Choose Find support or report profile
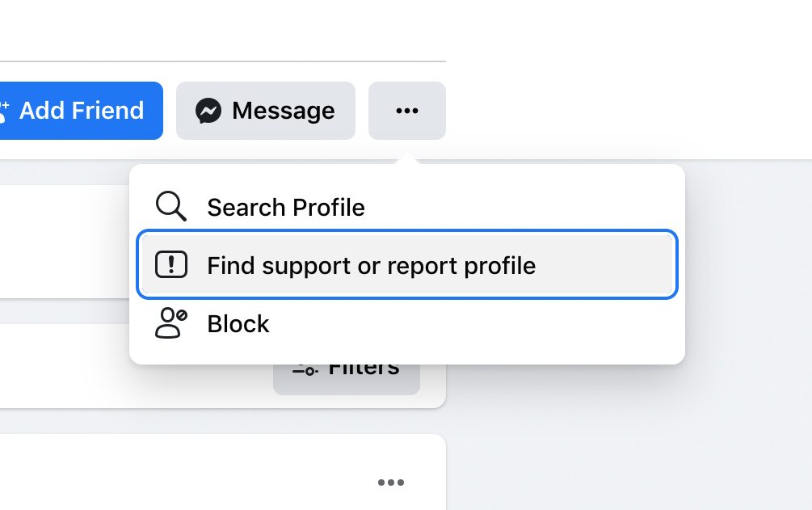Image resolution: width=812 pixels, height=510 pixels. click(407, 264)
